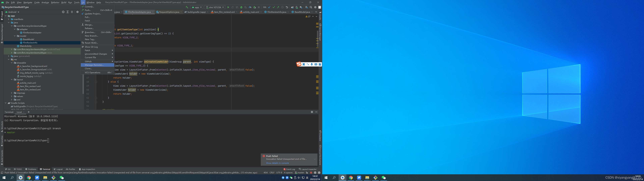The image size is (644, 181).
Task: Switch to FilmReviewInfo.java editor tab
Action: pos(277,12)
